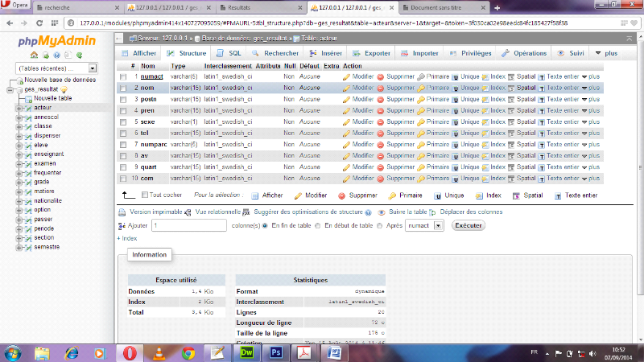Open VLC from the taskbar
Viewport: 644px width, 362px height.
click(159, 353)
